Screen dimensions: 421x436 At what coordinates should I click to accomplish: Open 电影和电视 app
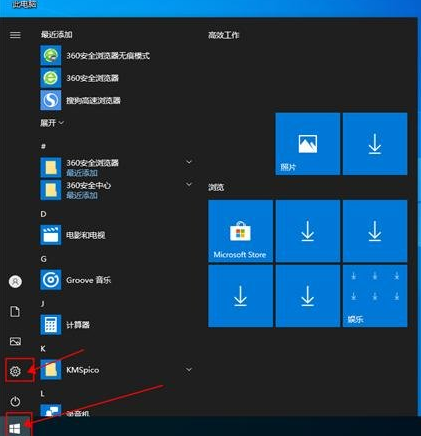click(x=73, y=235)
